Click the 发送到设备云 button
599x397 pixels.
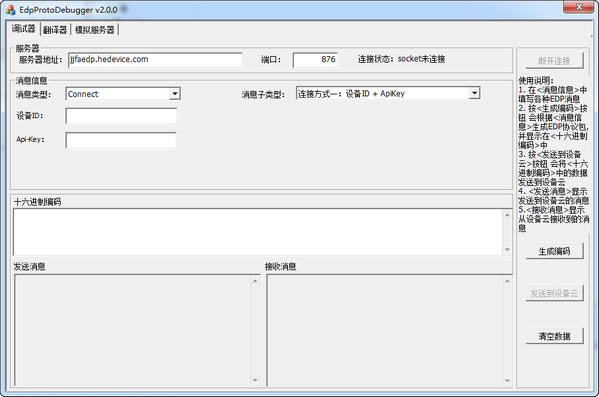click(x=554, y=293)
